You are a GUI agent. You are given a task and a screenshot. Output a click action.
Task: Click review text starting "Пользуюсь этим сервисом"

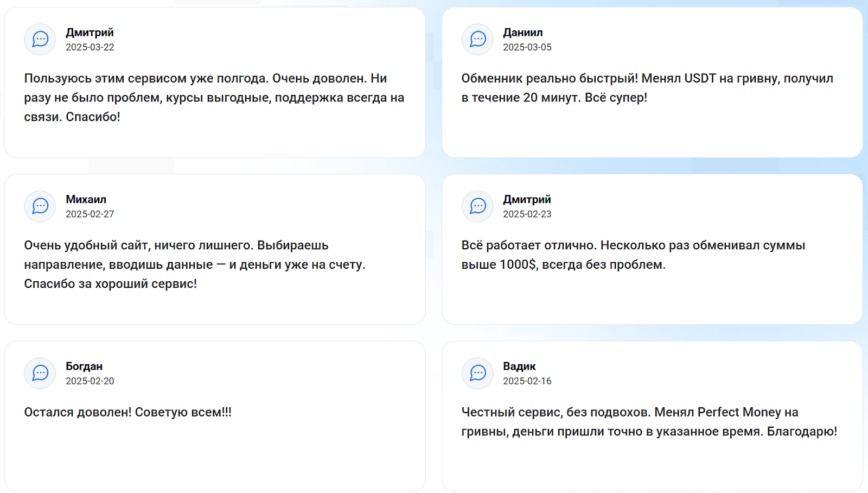pyautogui.click(x=214, y=98)
